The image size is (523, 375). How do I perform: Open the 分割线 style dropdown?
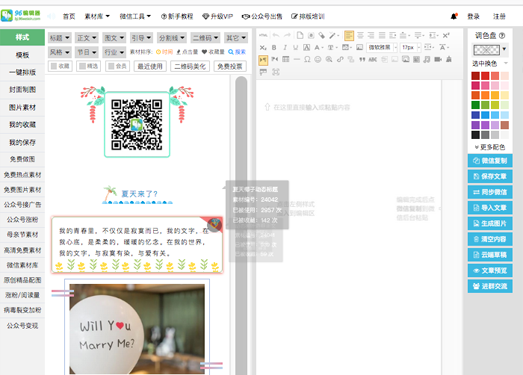point(171,38)
